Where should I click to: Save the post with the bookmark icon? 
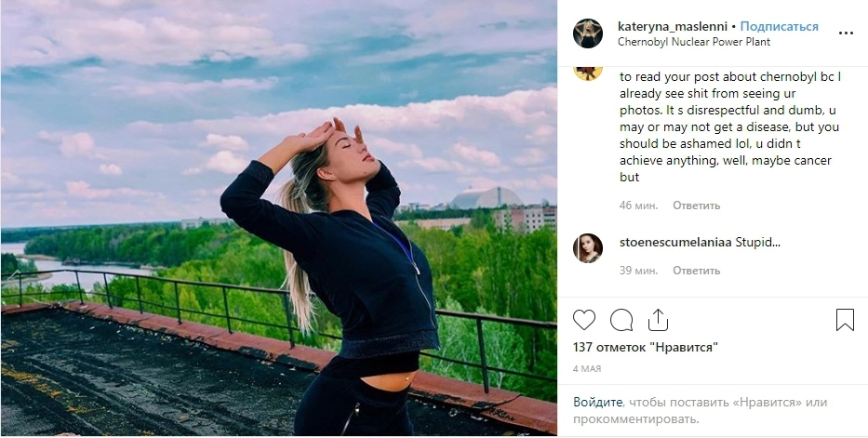click(845, 320)
